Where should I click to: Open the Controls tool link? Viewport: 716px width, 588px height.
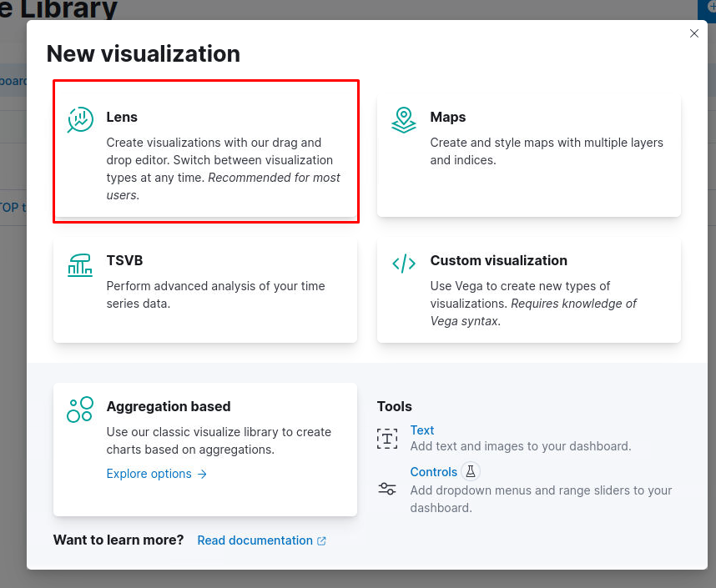click(433, 471)
